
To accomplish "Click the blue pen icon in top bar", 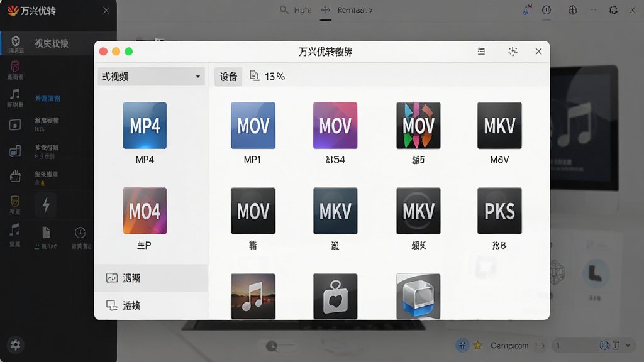I will 527,10.
